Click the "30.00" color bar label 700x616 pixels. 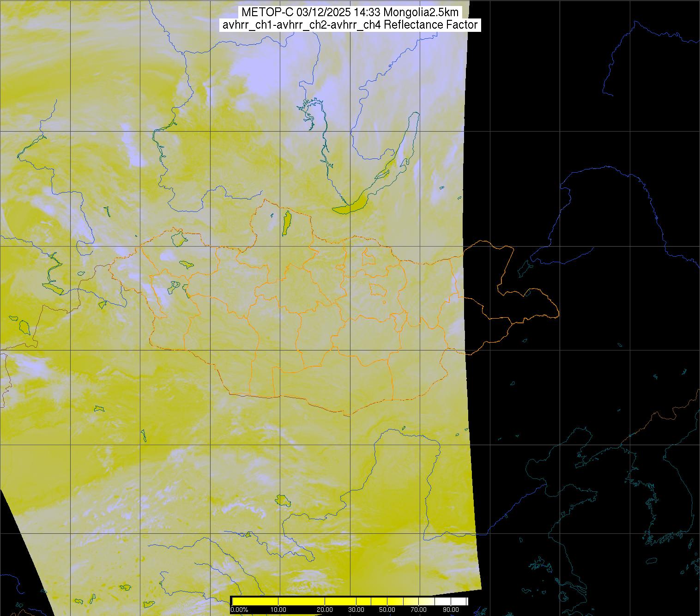[x=356, y=610]
